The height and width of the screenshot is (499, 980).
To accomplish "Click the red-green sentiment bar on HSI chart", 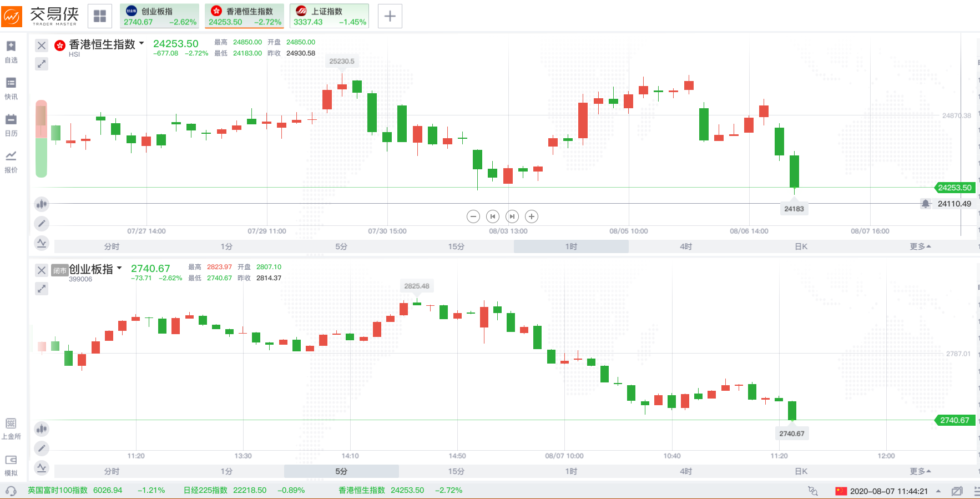I will (42, 139).
